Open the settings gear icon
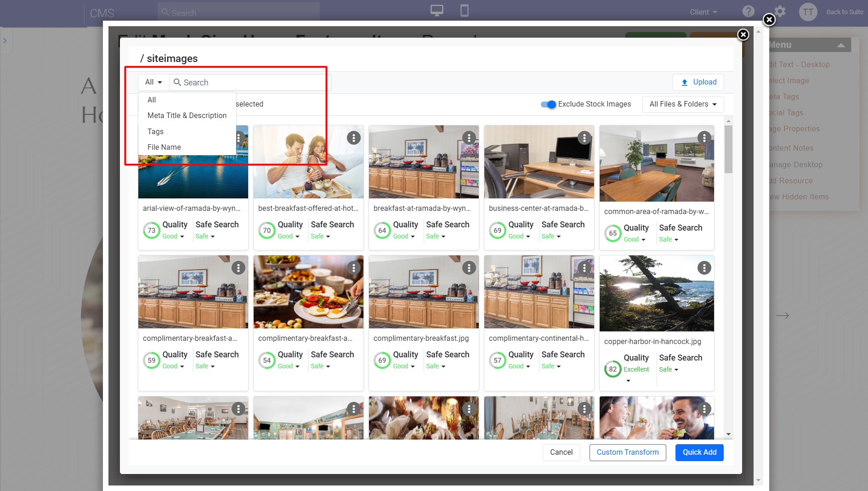 pos(780,11)
